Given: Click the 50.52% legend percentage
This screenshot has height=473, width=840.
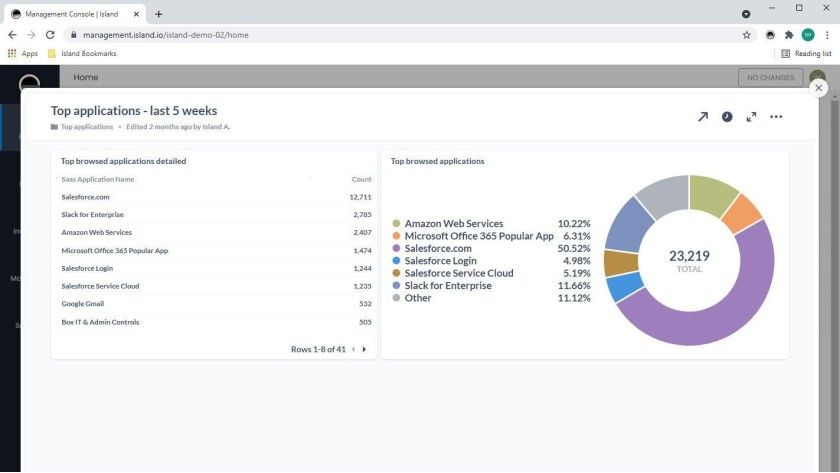Looking at the screenshot, I should pos(574,248).
